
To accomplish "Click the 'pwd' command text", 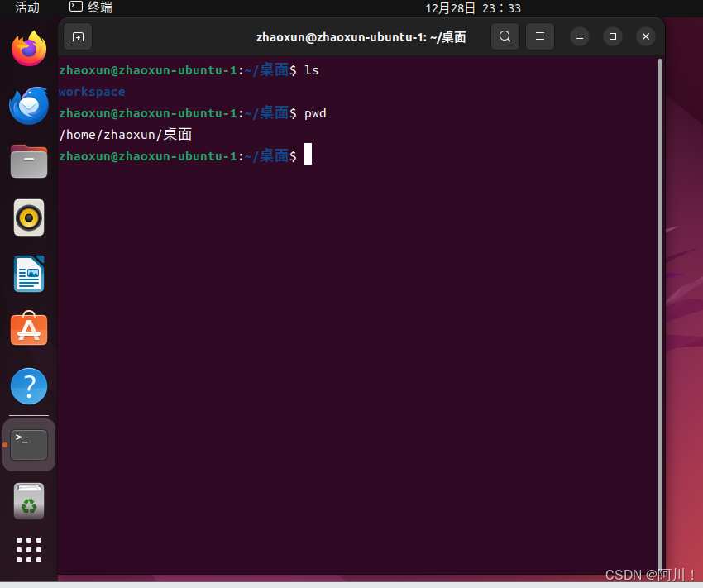I will 315,114.
